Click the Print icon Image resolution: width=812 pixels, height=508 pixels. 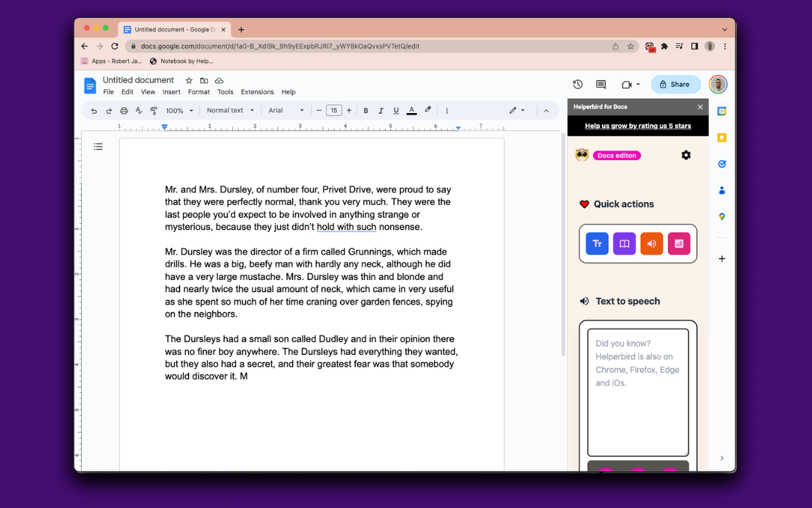click(x=124, y=110)
